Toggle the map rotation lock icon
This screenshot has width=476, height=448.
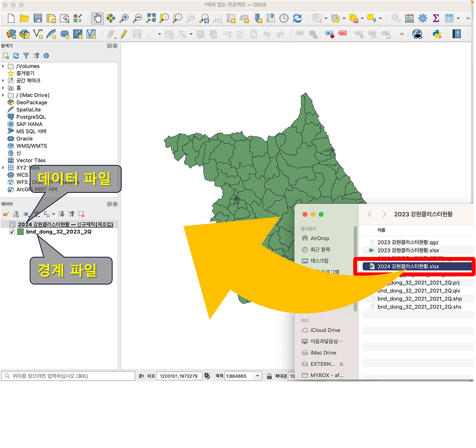[268, 376]
